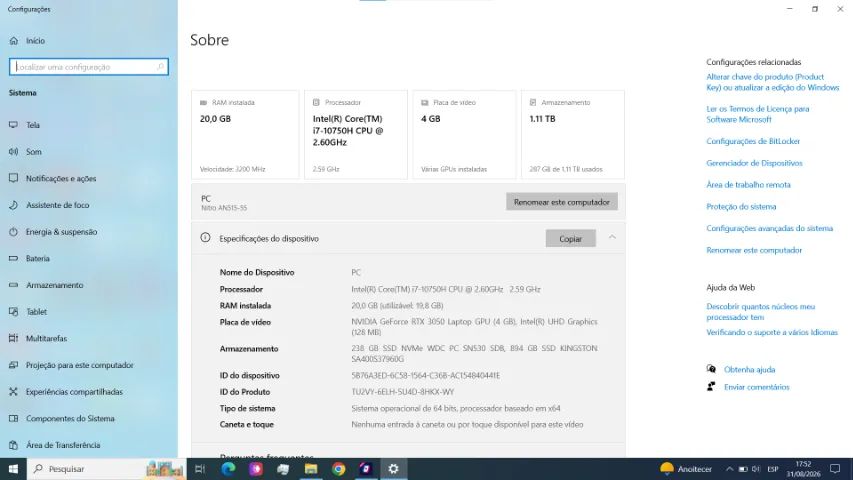This screenshot has width=853, height=480.
Task: Click the Settings gear taskbar icon
Action: pos(393,469)
